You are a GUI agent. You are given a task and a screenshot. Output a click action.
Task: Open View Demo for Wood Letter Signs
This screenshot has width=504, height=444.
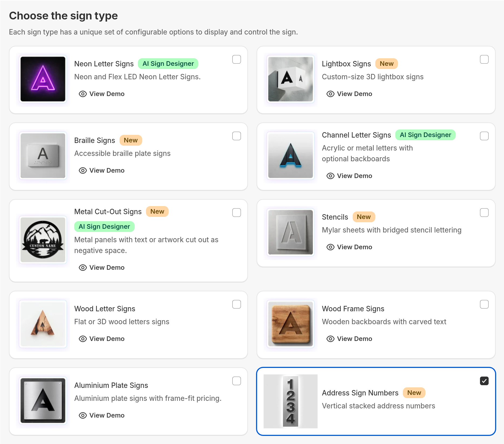click(102, 339)
